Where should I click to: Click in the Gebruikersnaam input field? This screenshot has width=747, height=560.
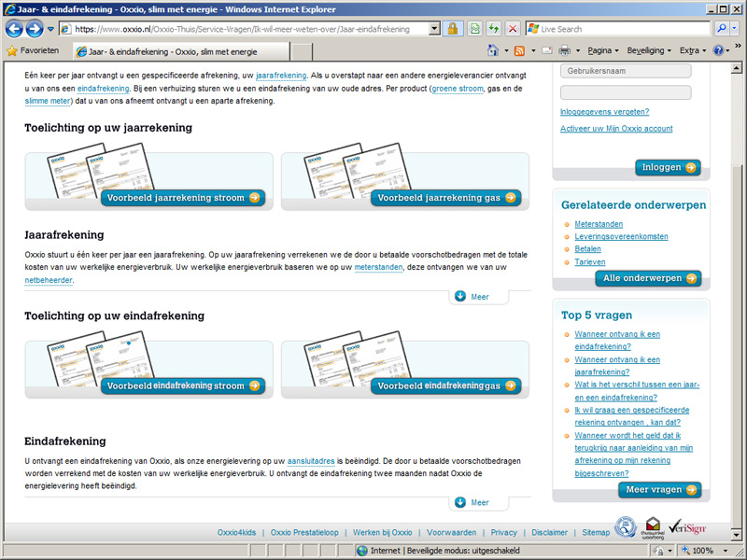point(626,71)
